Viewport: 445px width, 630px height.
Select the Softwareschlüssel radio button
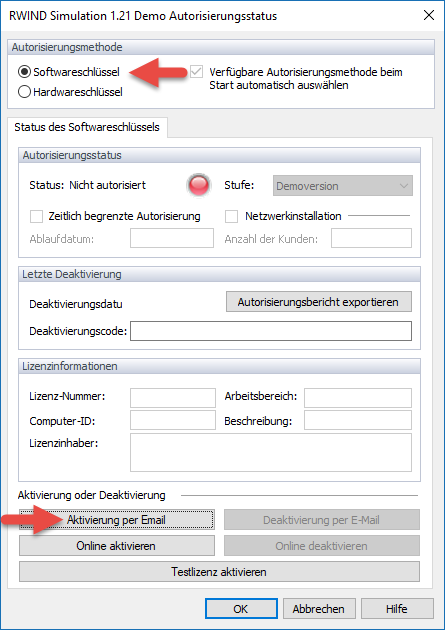[x=24, y=72]
